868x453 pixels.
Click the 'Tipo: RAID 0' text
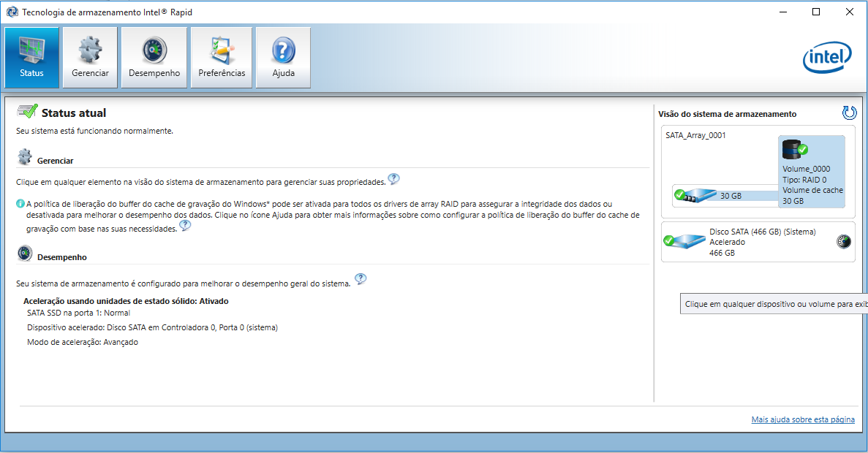point(804,180)
